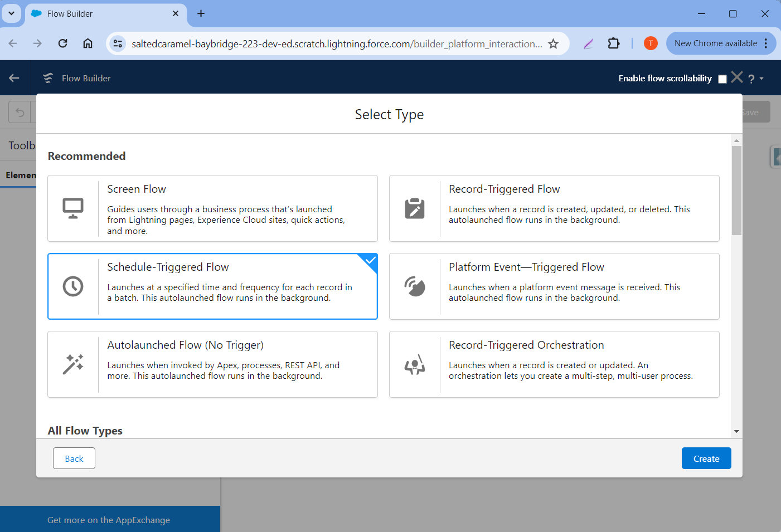Close the Flow Builder browser tab

coord(176,13)
